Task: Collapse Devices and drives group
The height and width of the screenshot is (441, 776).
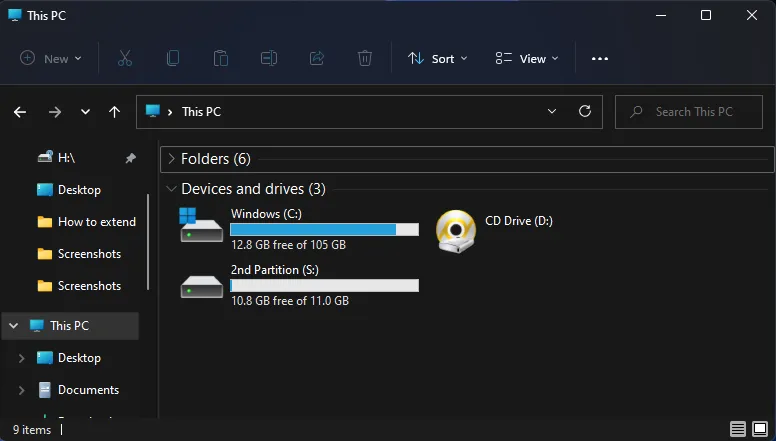Action: coord(171,189)
